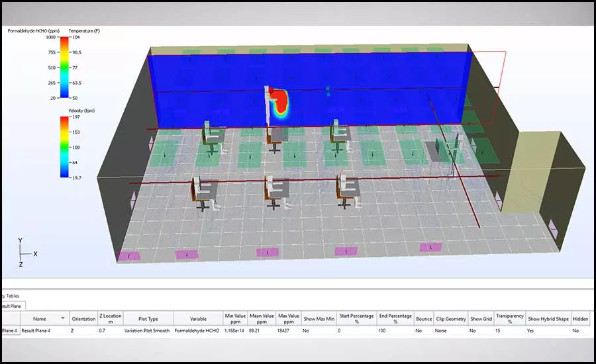
Task: Click the Bounce column header
Action: (x=424, y=319)
